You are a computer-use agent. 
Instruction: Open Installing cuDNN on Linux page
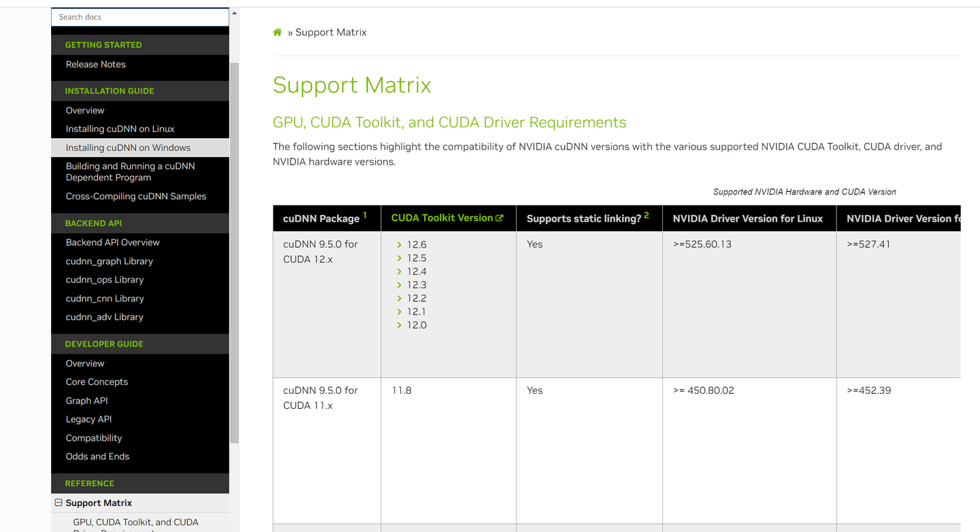pos(120,129)
